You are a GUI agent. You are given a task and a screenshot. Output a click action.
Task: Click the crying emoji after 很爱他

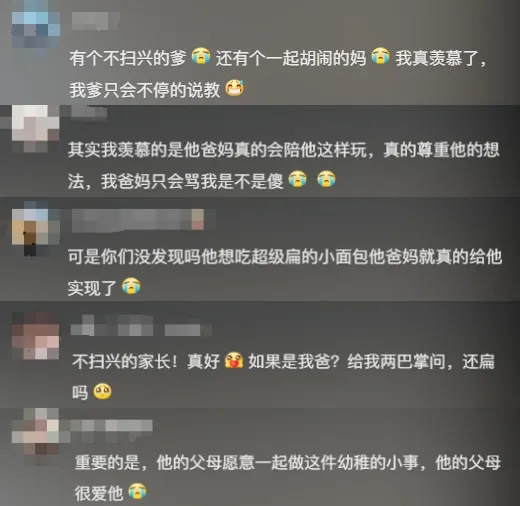[x=137, y=491]
